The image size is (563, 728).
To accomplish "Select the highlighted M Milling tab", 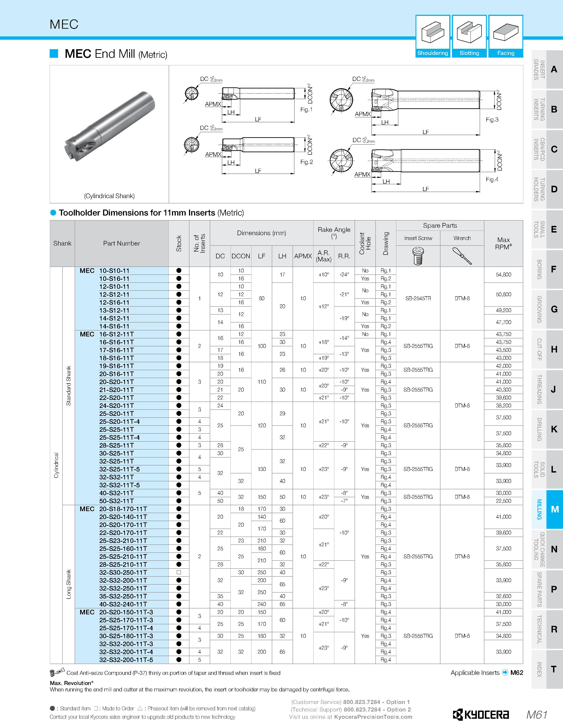I will [547, 509].
